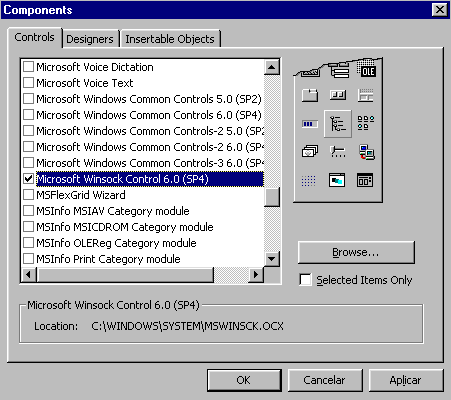Enable Microsoft Windows Common Controls 5.0 (SP2)

(x=28, y=99)
